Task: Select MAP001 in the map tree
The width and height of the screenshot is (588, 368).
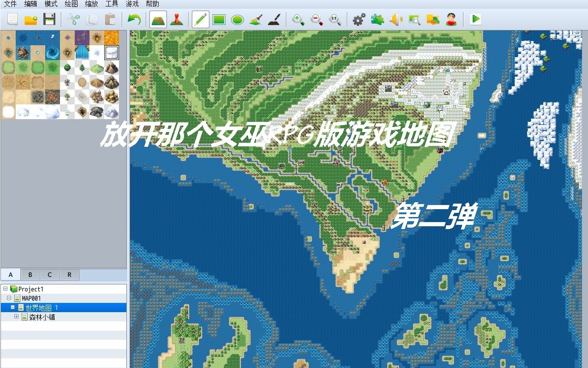Action: (31, 298)
